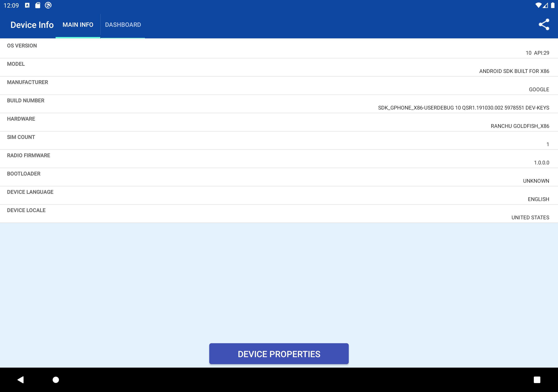The width and height of the screenshot is (558, 392).
Task: Select the MODEL row label
Action: [x=16, y=64]
